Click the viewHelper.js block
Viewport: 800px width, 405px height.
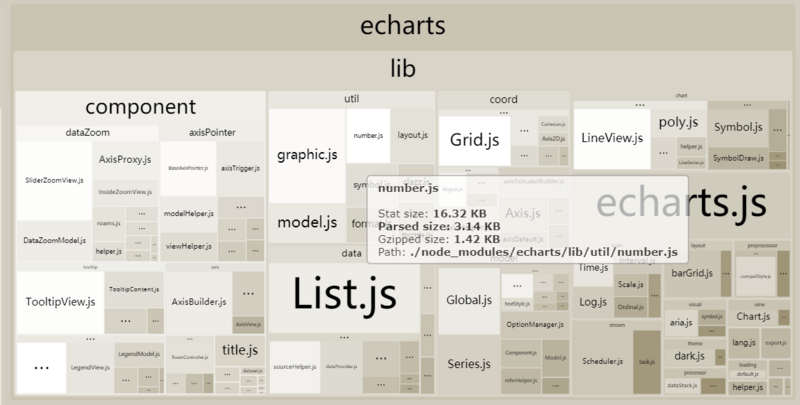pos(188,246)
